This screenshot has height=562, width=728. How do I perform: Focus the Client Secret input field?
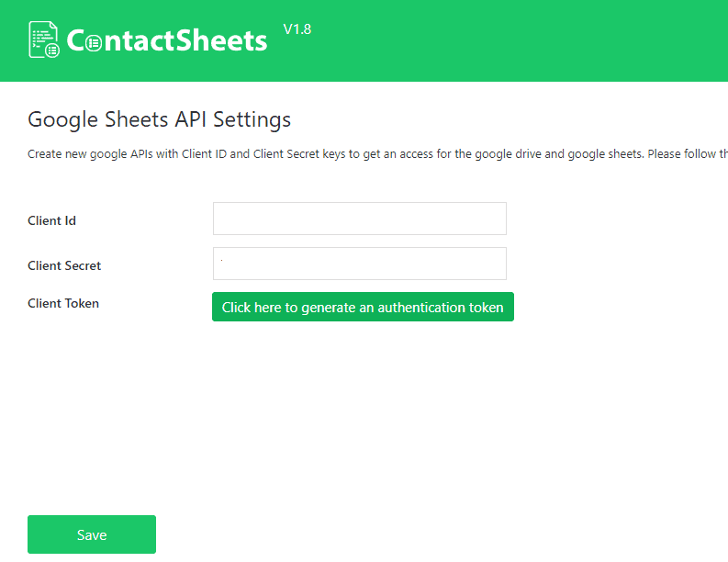tap(359, 264)
